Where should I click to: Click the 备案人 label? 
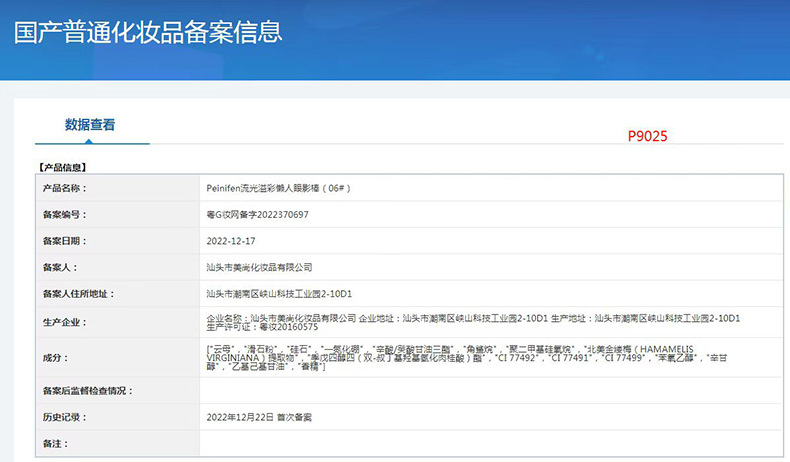[60, 268]
